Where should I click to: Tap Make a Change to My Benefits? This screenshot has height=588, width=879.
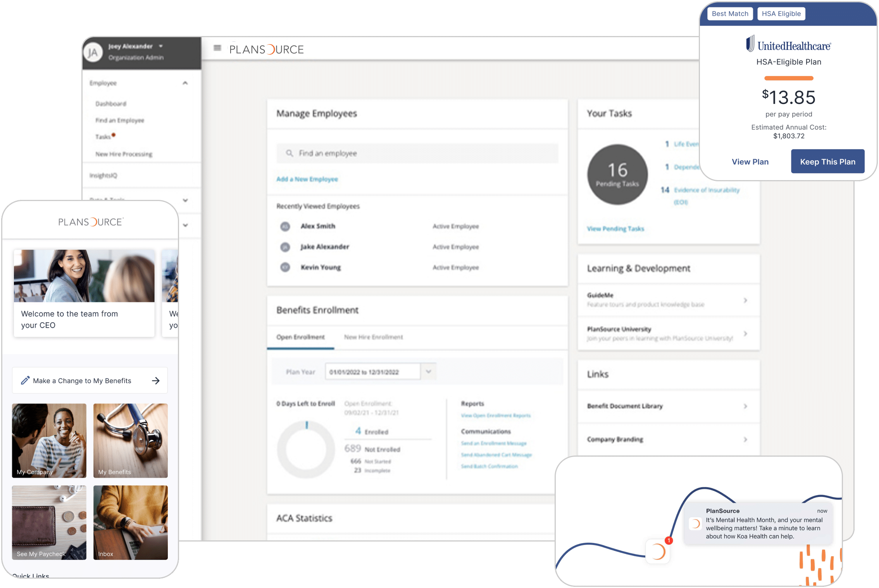pos(90,381)
